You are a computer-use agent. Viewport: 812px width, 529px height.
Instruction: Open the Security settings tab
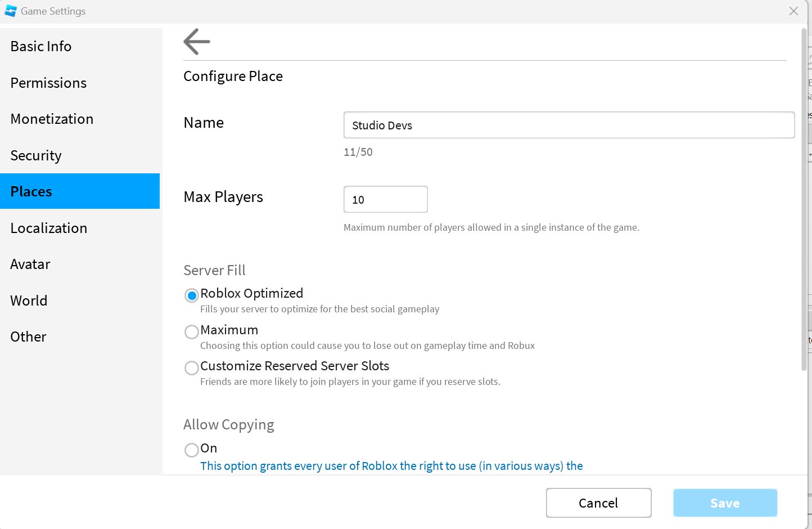(x=36, y=156)
